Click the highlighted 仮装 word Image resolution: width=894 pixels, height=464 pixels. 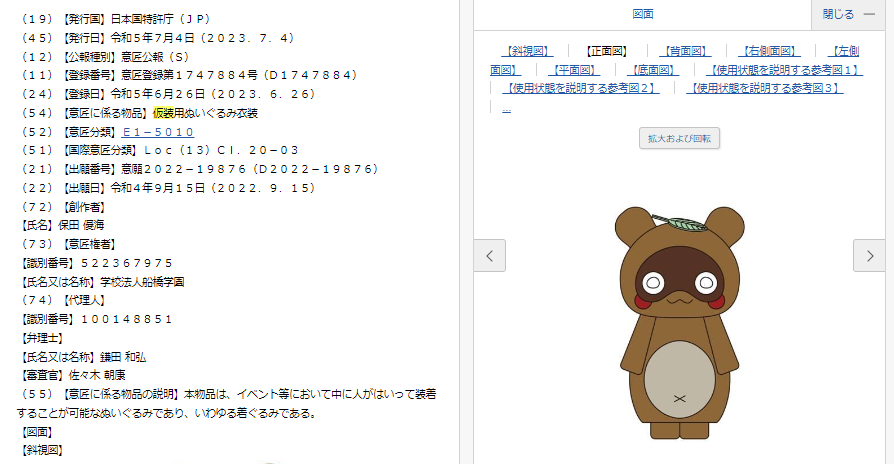(x=164, y=113)
